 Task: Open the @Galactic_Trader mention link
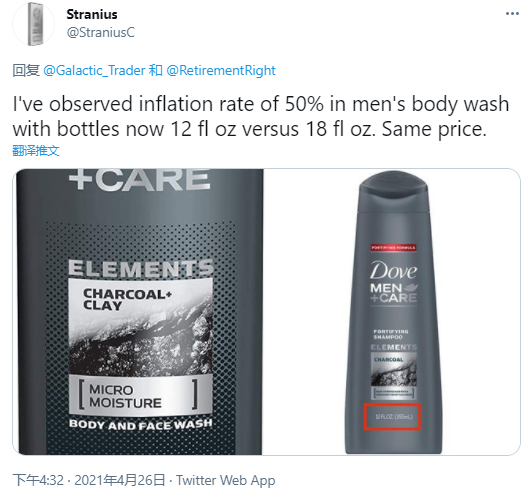94,71
